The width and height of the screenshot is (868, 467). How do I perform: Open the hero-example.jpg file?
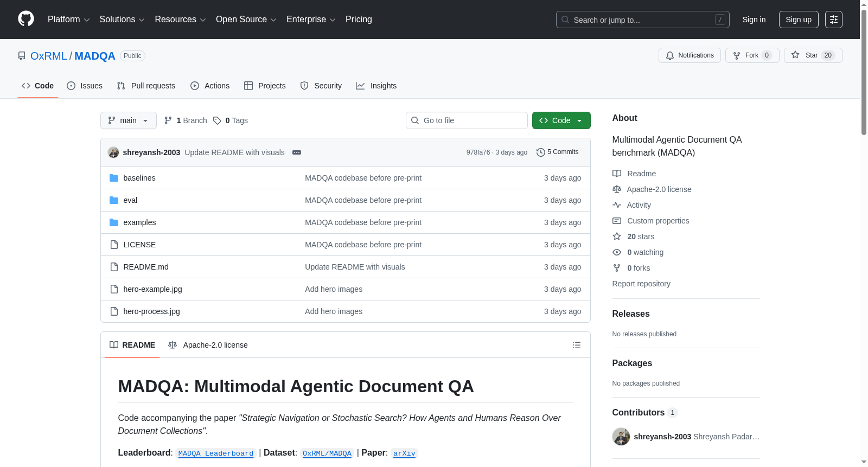point(152,289)
